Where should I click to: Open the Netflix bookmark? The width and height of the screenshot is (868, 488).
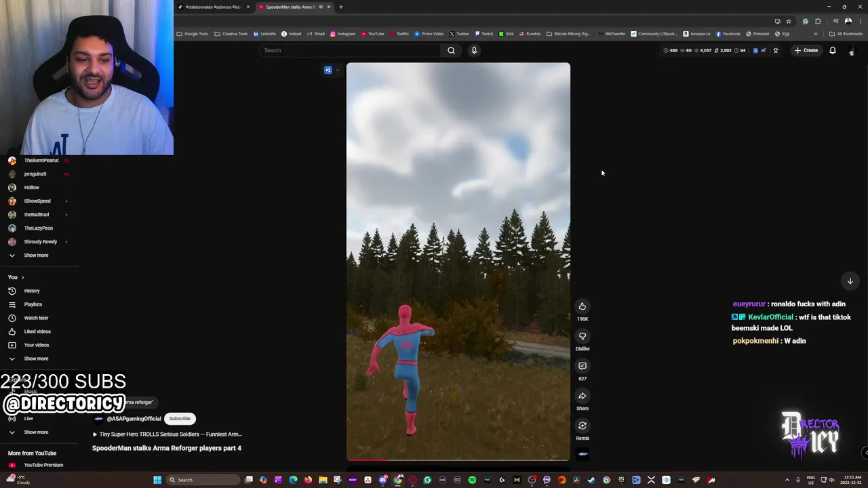[399, 34]
